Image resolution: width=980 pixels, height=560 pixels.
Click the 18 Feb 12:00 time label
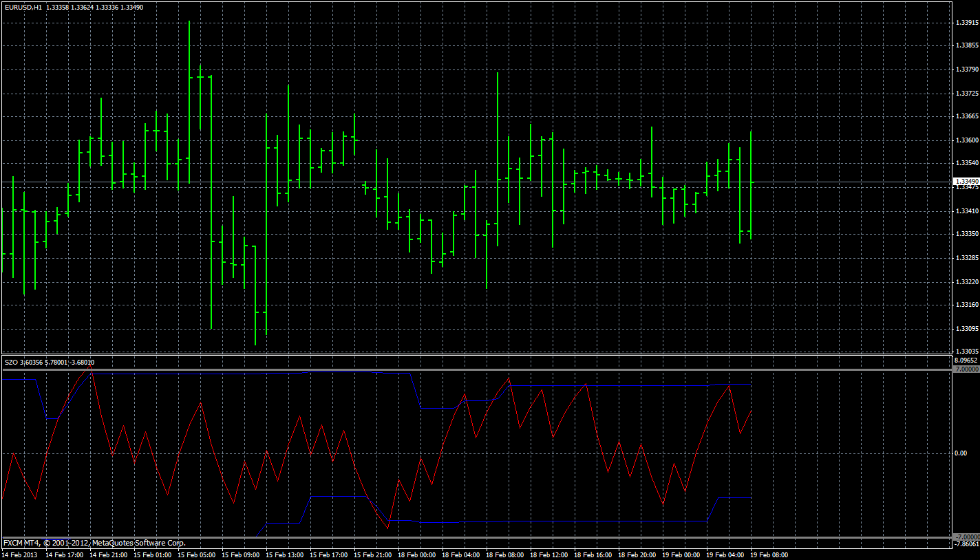click(x=548, y=554)
